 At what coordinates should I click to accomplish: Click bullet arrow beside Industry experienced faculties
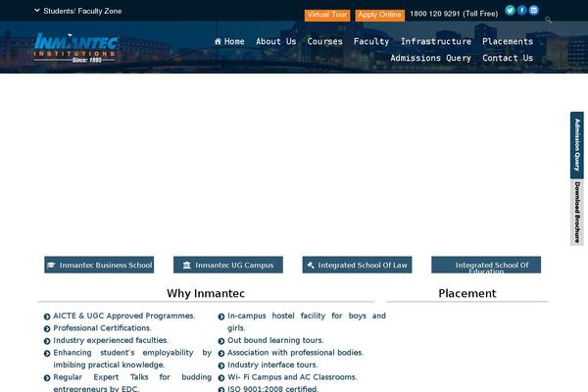[47, 341]
